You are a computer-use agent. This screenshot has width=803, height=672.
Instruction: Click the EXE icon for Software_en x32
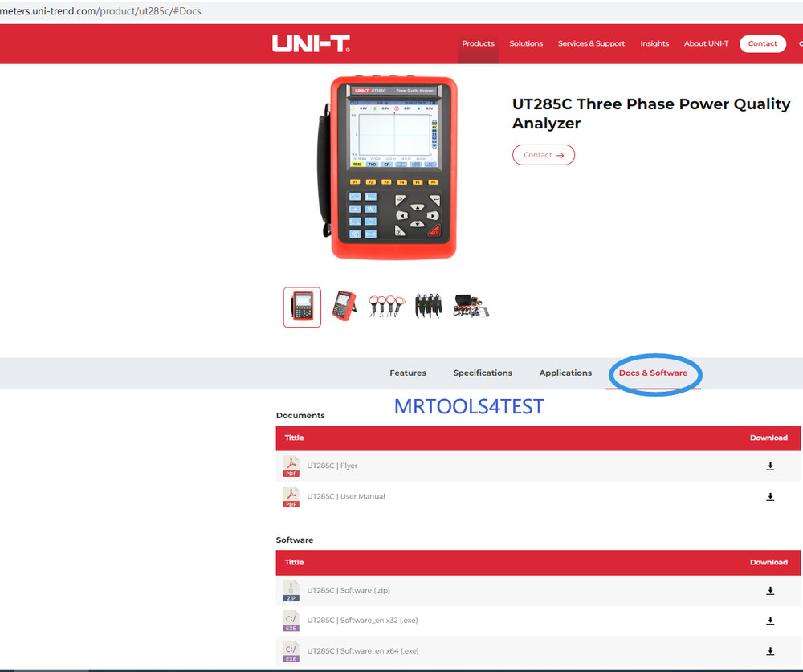(x=290, y=620)
